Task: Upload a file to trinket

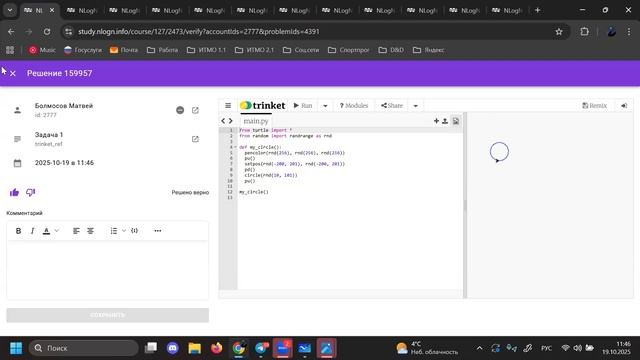Action: pyautogui.click(x=445, y=121)
